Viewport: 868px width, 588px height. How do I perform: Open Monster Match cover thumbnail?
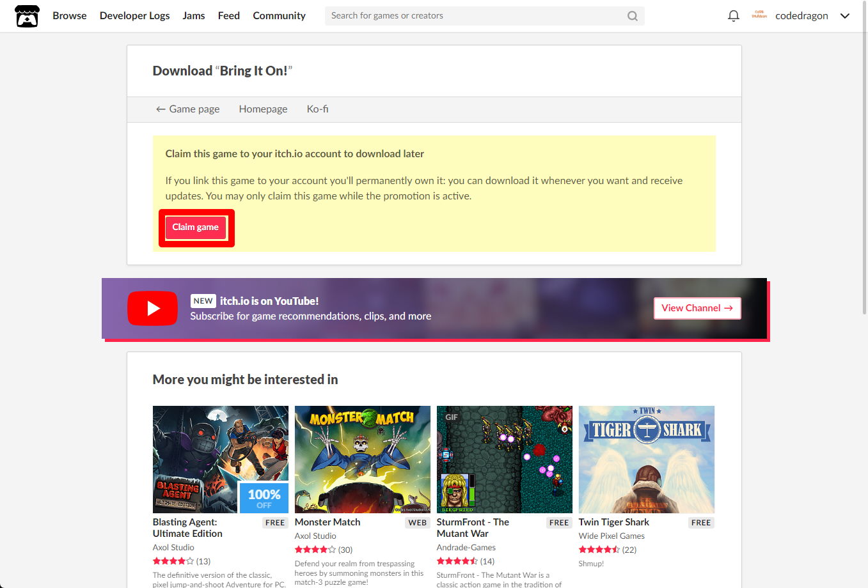point(363,460)
